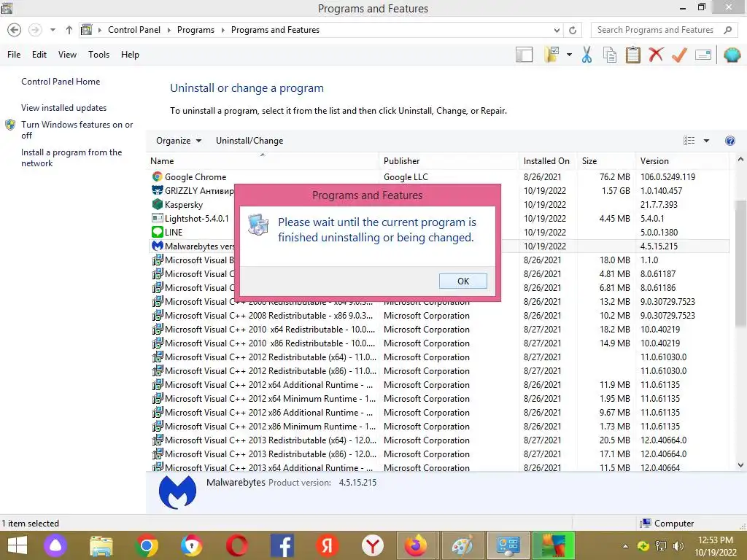Click the Forward navigation arrow
This screenshot has height=560, width=747.
(x=35, y=30)
